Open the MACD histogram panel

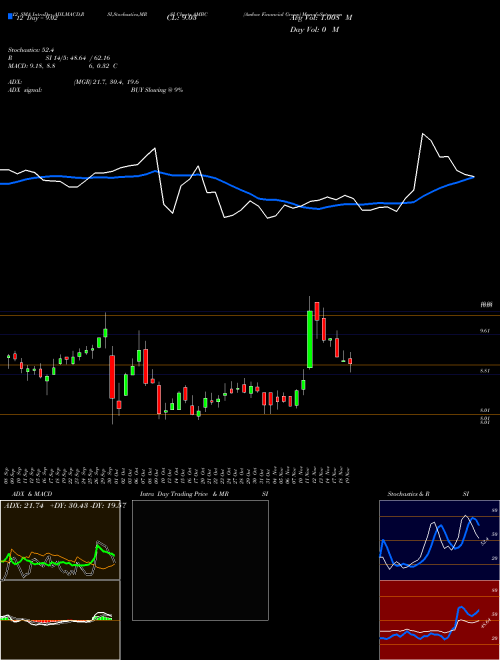60,620
